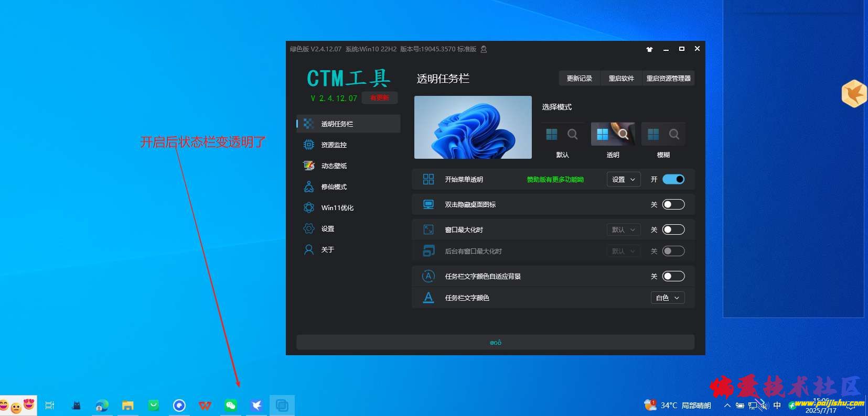Enable 任务栏文字颜色自适应背景 toggle

pyautogui.click(x=673, y=277)
